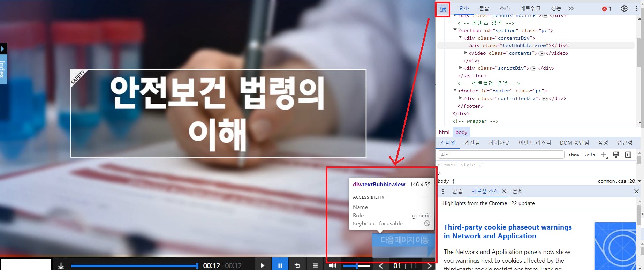
Task: Select the html breadcrumb
Action: click(444, 132)
